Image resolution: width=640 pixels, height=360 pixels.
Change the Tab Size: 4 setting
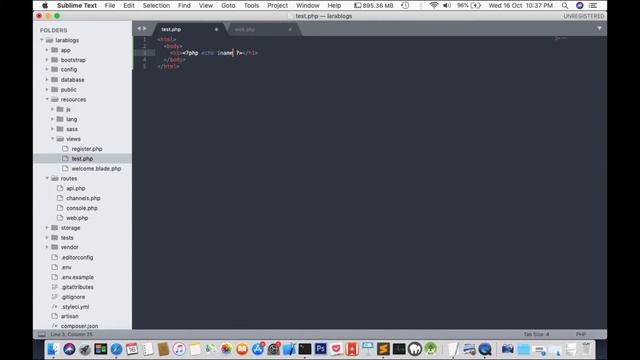coord(536,334)
